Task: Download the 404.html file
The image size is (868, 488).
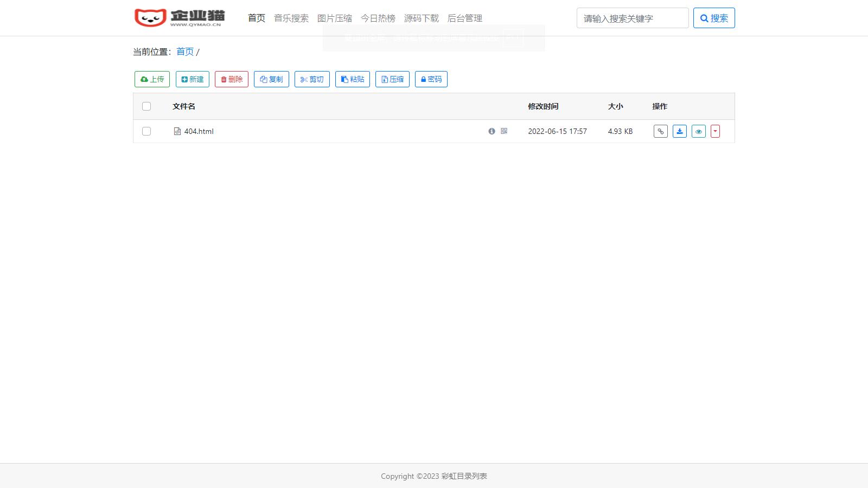Action: pos(679,131)
